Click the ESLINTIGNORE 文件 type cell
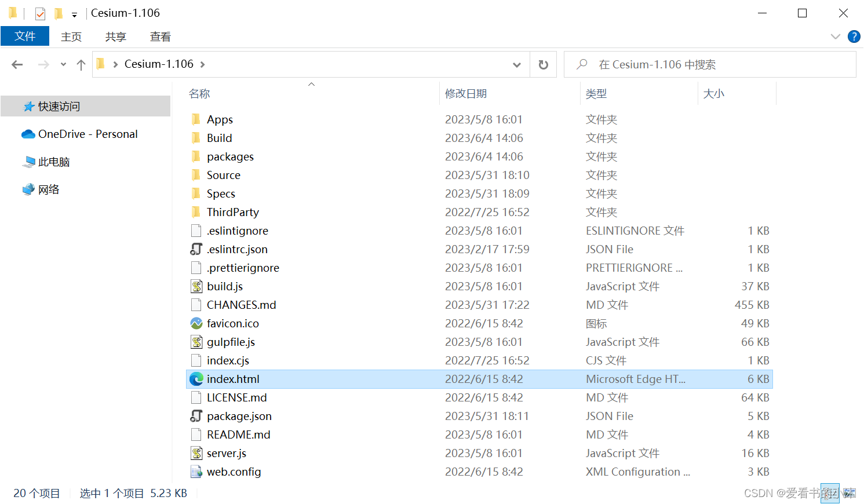 pyautogui.click(x=635, y=231)
